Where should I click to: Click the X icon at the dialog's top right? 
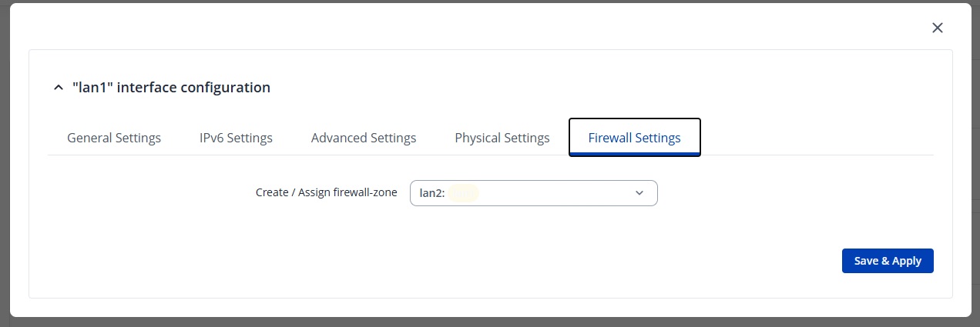coord(937,28)
